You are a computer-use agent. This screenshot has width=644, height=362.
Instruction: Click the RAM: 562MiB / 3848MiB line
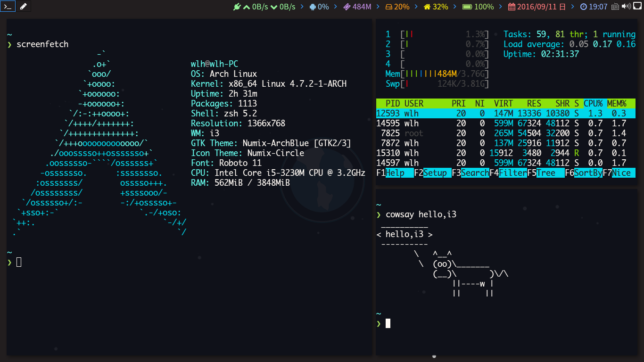[240, 183]
